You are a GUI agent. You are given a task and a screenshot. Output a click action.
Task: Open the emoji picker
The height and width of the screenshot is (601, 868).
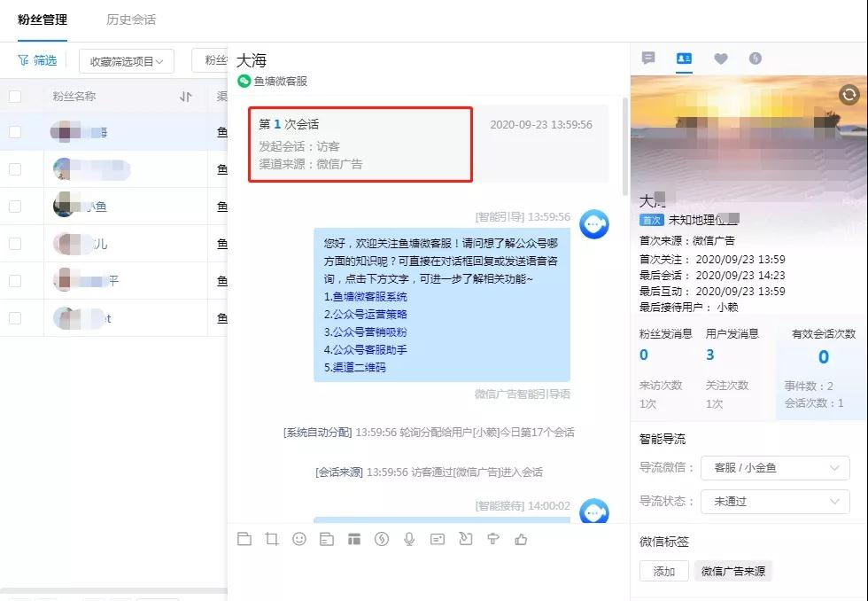tap(299, 539)
